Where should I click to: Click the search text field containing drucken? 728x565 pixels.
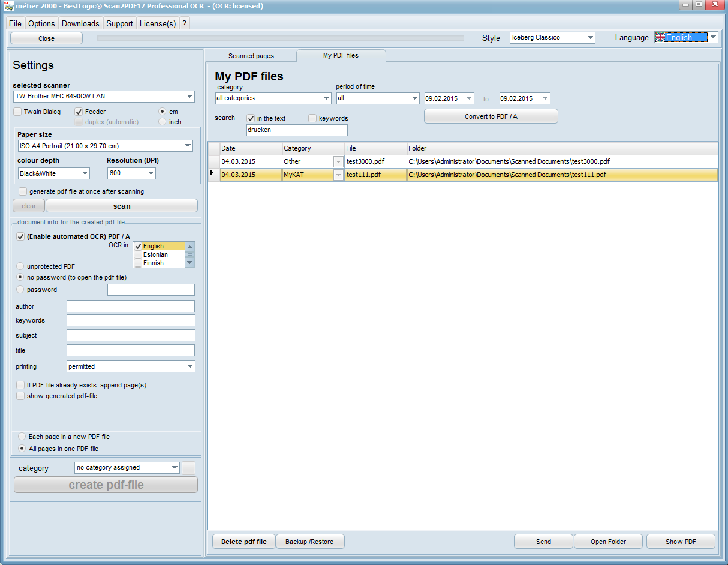pyautogui.click(x=297, y=130)
